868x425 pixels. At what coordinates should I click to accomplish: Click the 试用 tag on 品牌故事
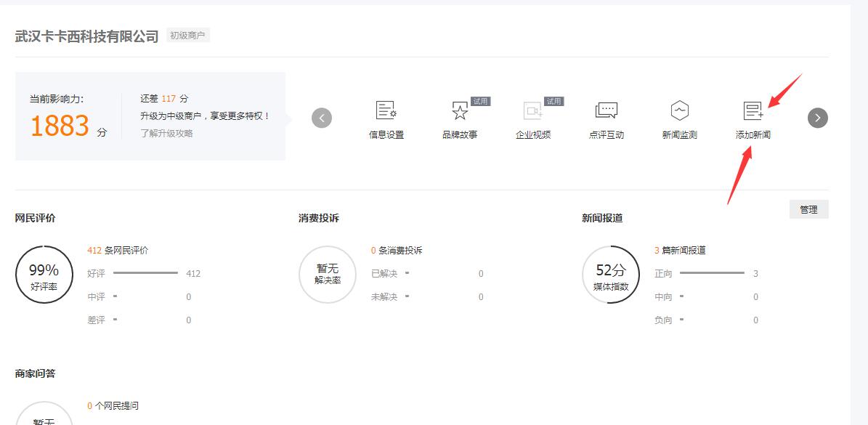[x=481, y=101]
